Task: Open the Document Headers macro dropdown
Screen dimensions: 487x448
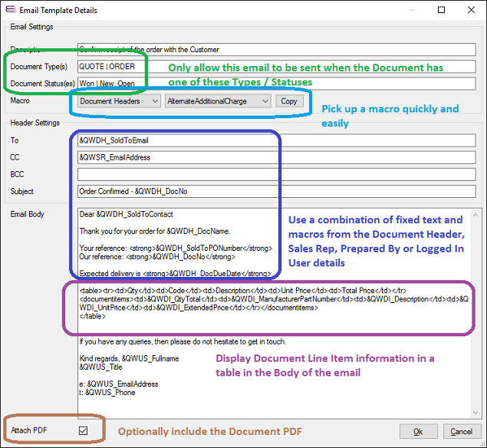Action: pos(119,101)
